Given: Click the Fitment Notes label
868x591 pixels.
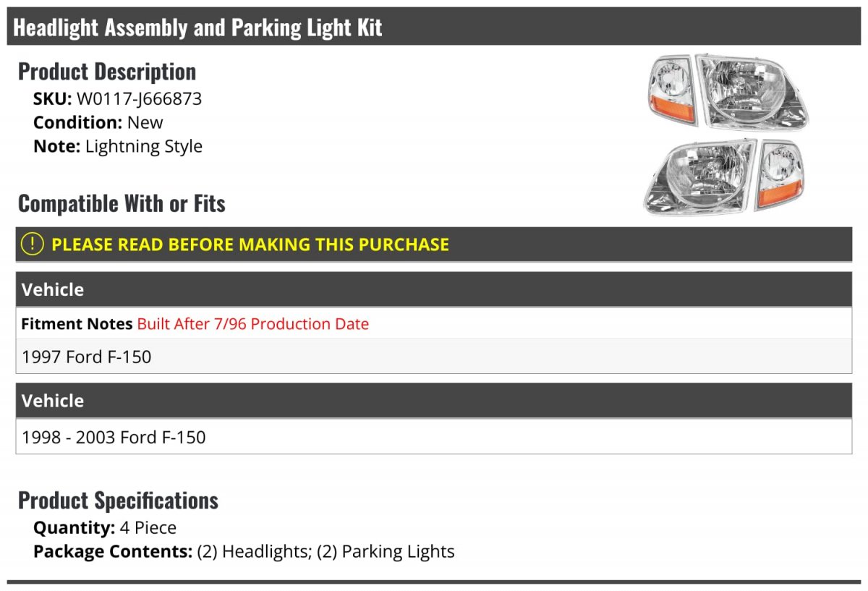Looking at the screenshot, I should point(77,324).
